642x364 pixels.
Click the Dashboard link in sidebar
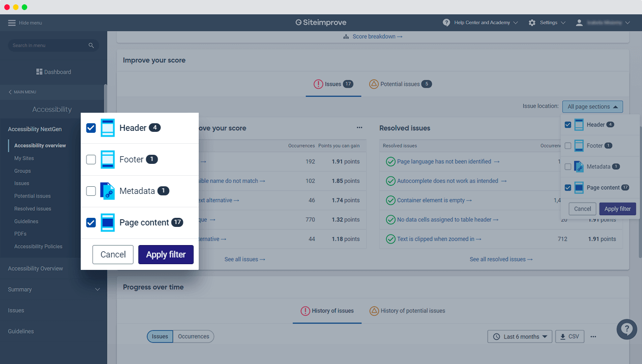(x=53, y=72)
